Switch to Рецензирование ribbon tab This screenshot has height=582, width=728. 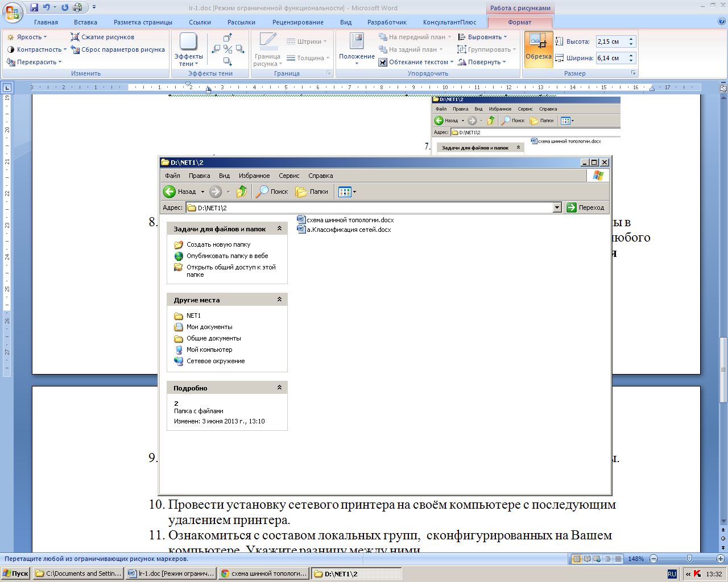298,22
